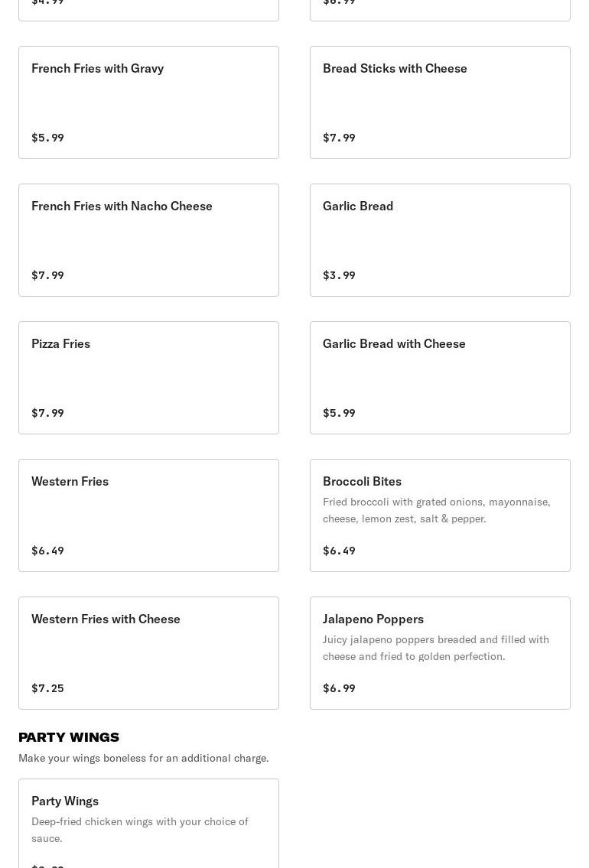Choose the Western Fries with Cheese title
589x868 pixels.
coord(106,619)
